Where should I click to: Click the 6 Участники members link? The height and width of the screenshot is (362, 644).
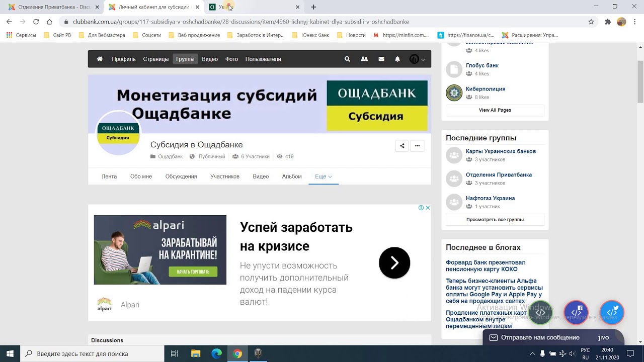pos(255,156)
